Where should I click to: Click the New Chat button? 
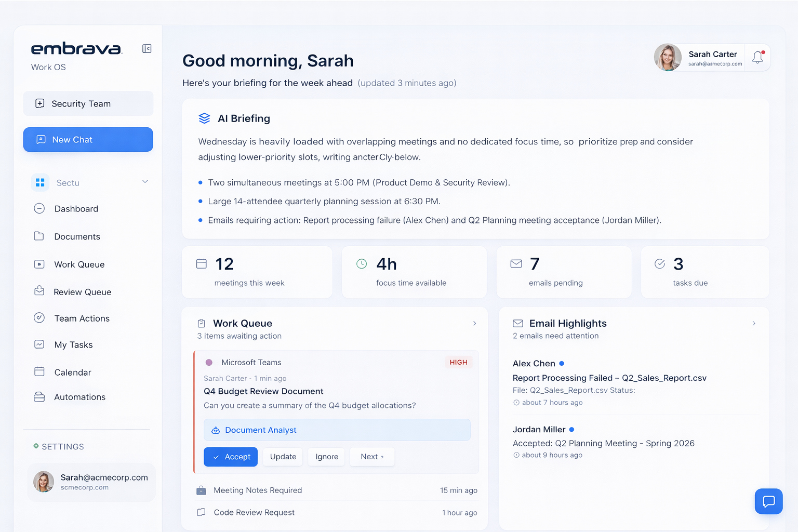tap(88, 140)
